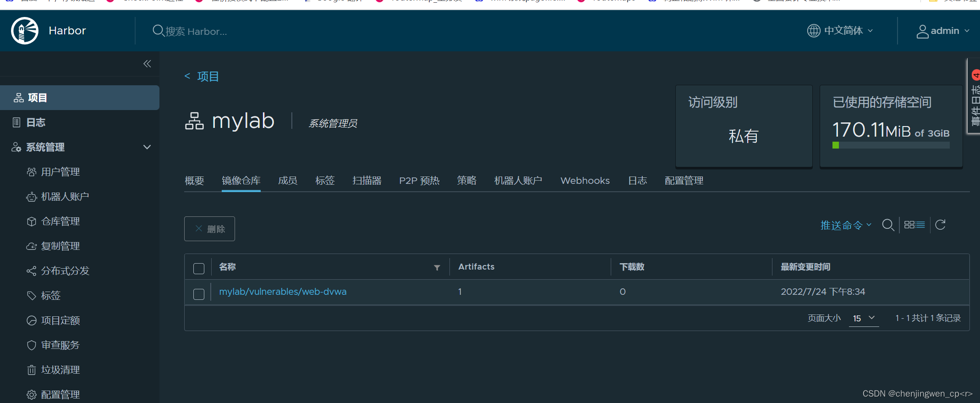The width and height of the screenshot is (980, 403).
Task: Open the 推送命令 dropdown
Action: pyautogui.click(x=846, y=225)
